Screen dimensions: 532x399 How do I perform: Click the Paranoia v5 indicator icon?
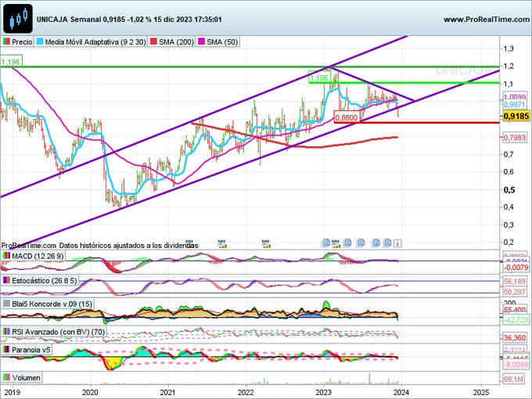click(6, 350)
